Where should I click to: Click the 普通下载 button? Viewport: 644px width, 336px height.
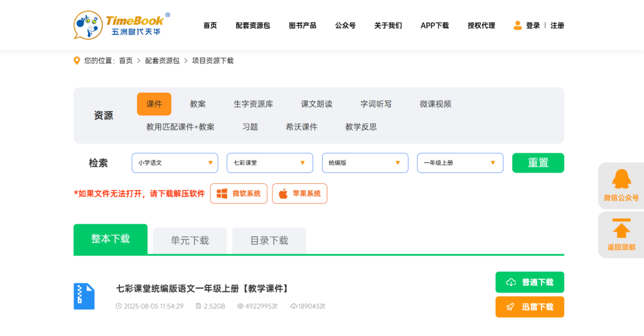pyautogui.click(x=530, y=282)
